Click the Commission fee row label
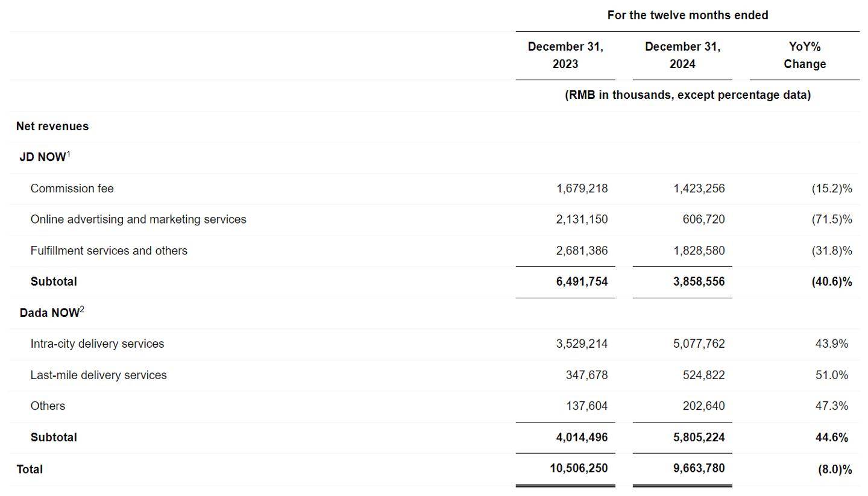The image size is (868, 496). click(x=72, y=189)
